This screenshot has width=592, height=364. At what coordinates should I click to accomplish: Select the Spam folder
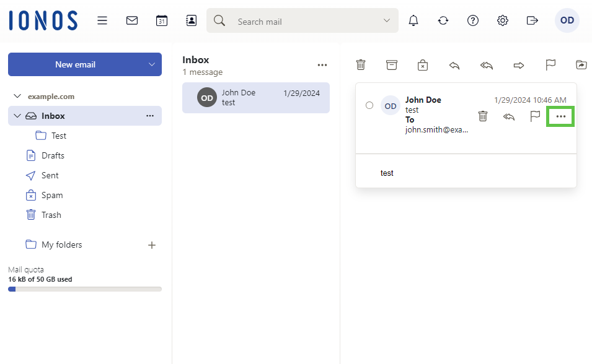(x=52, y=195)
